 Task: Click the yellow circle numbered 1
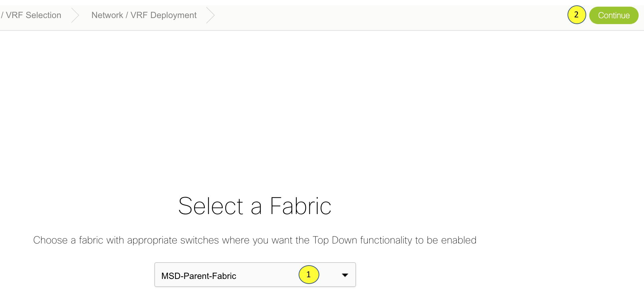point(309,275)
